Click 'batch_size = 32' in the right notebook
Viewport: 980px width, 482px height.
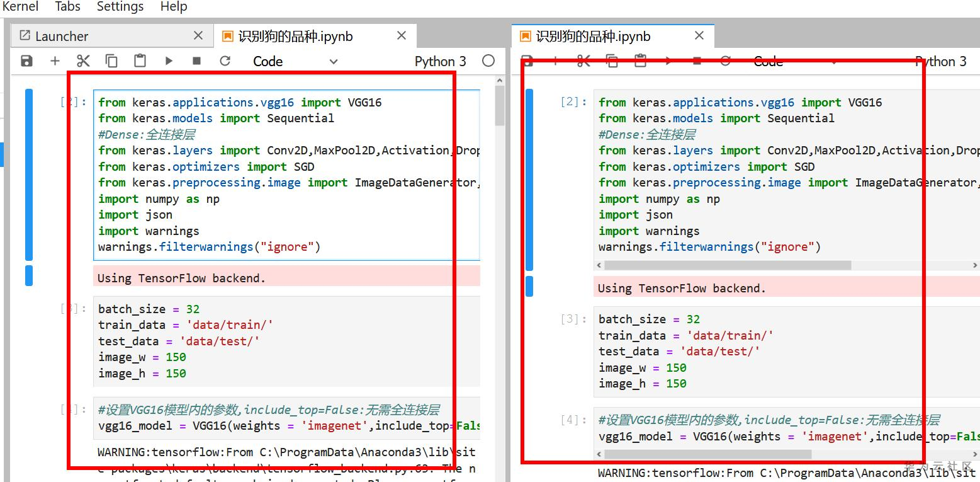[649, 319]
